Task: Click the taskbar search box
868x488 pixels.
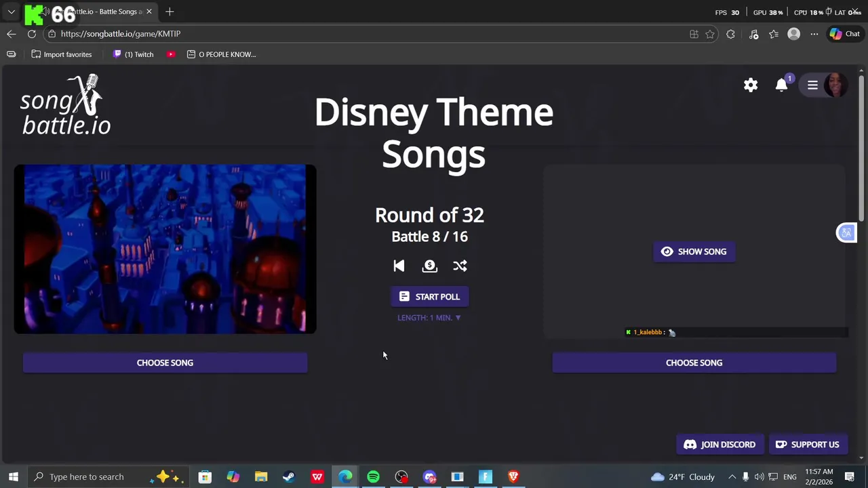Action: pos(108,476)
